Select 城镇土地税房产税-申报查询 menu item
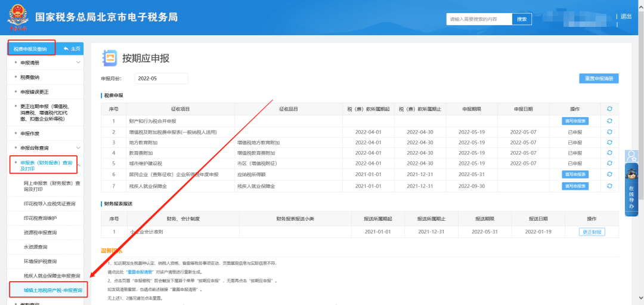644x305 pixels. pos(52,291)
